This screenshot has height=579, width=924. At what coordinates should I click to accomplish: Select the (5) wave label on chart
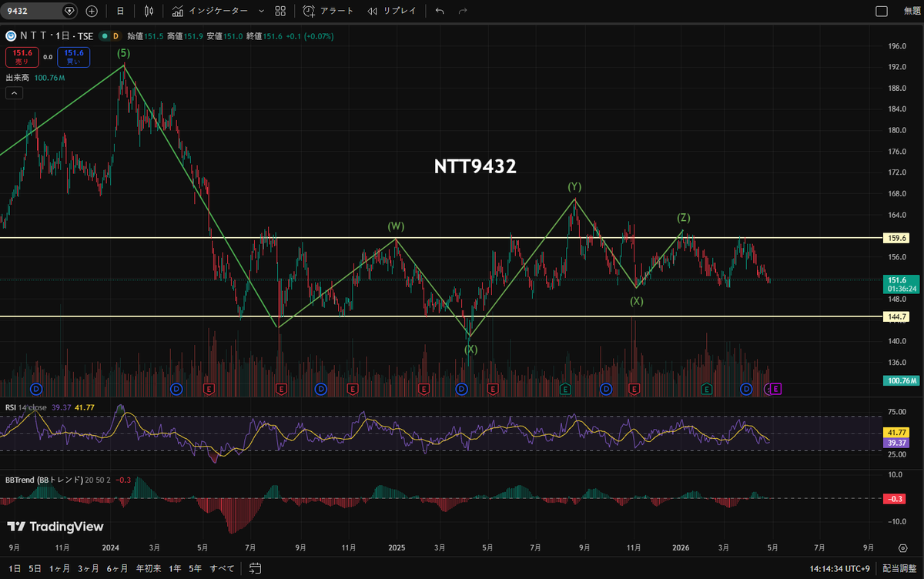(x=123, y=53)
